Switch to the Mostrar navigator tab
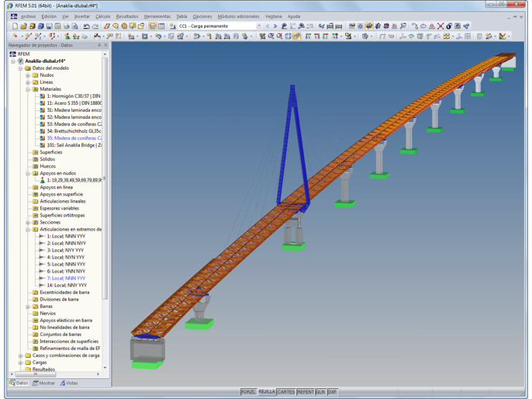 click(x=43, y=383)
